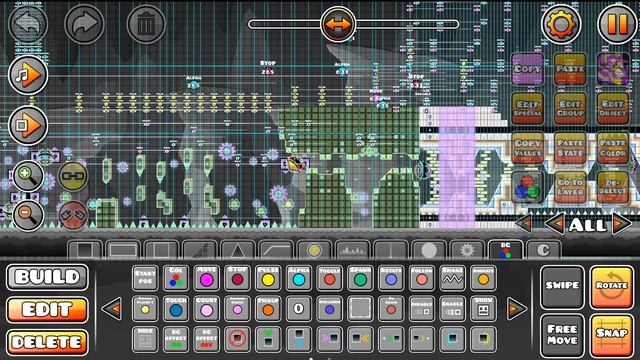Select the Pickup trigger

pos(268,308)
